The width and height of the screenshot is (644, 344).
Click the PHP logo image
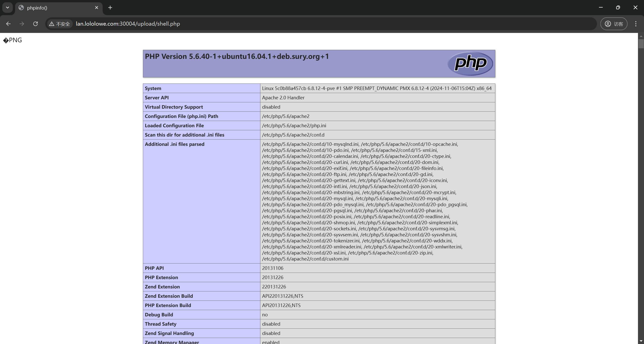(x=470, y=63)
